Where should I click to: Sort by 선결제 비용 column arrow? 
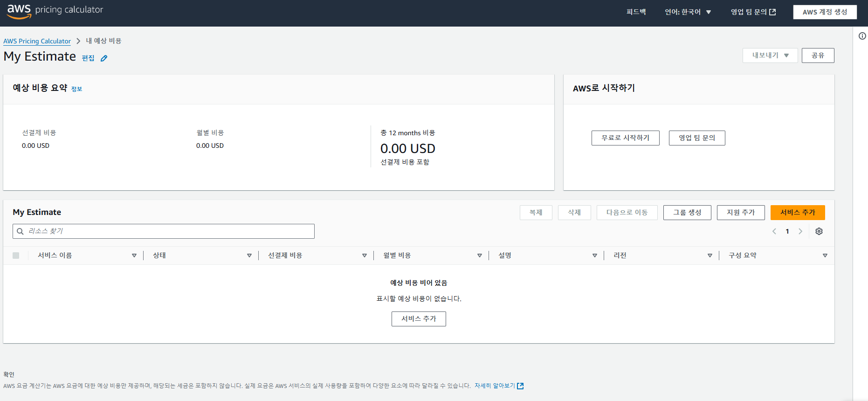point(365,256)
